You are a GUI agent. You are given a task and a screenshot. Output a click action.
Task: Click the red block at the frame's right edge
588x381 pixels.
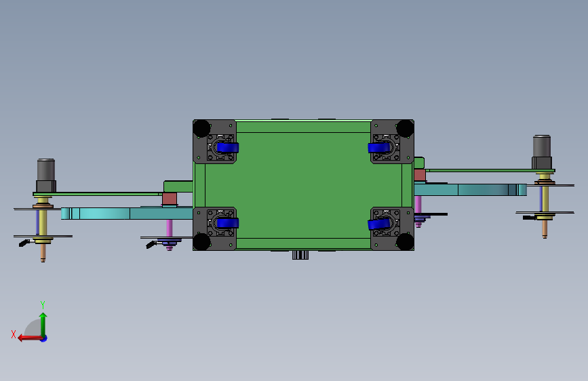pos(420,175)
